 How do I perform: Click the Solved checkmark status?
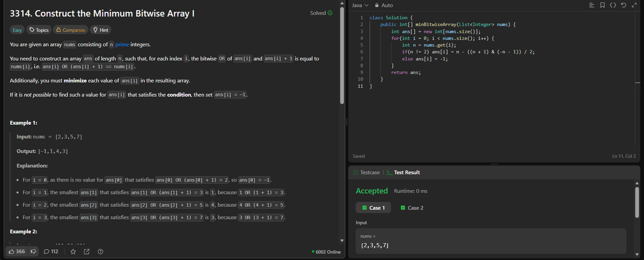click(x=321, y=13)
